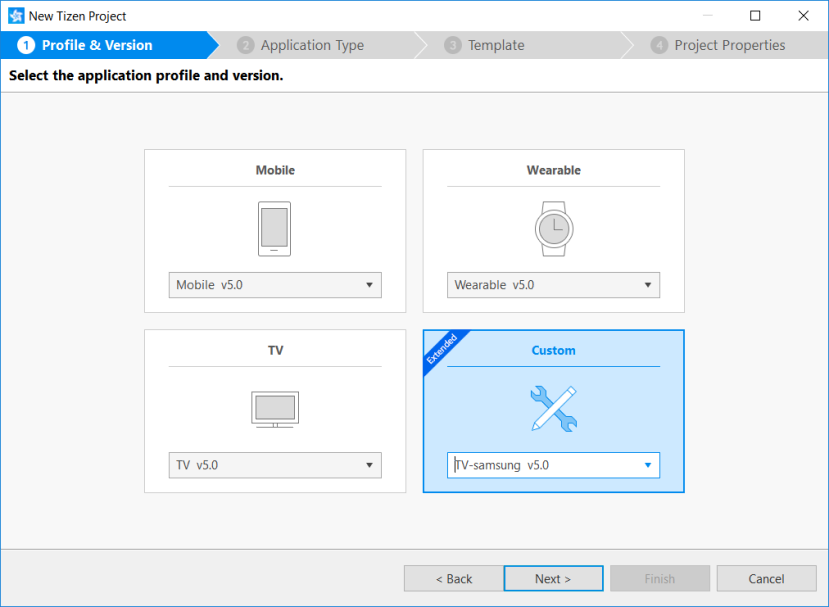
Task: Click the TV screen icon
Action: 274,409
